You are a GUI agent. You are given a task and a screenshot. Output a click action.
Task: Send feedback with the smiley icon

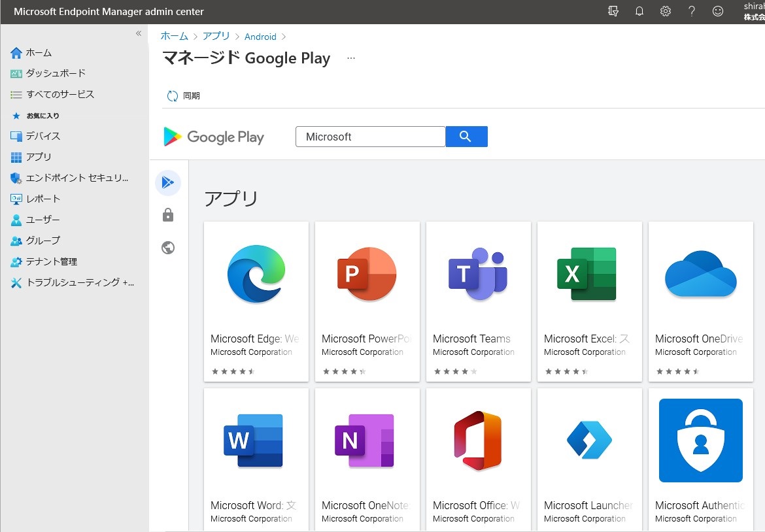tap(717, 11)
